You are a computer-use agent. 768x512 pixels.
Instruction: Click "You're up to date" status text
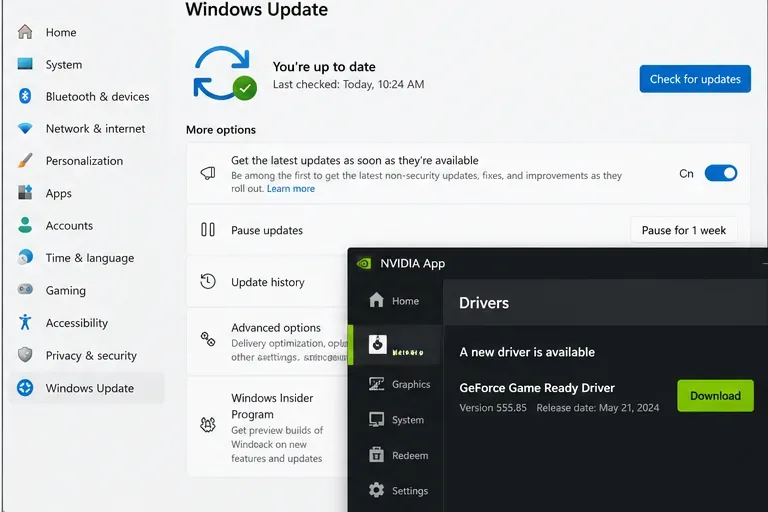[x=324, y=67]
